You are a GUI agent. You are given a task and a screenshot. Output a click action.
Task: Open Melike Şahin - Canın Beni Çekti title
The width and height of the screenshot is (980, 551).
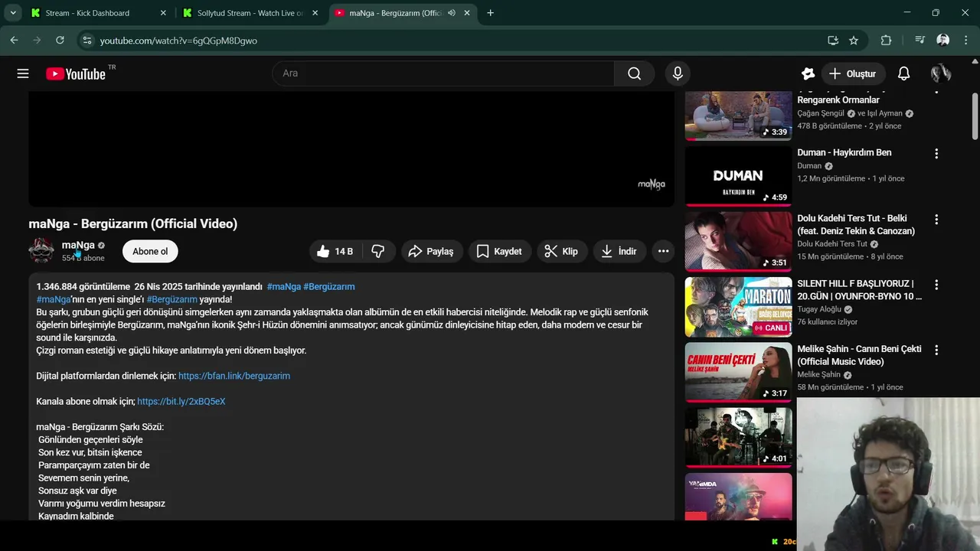coord(859,355)
